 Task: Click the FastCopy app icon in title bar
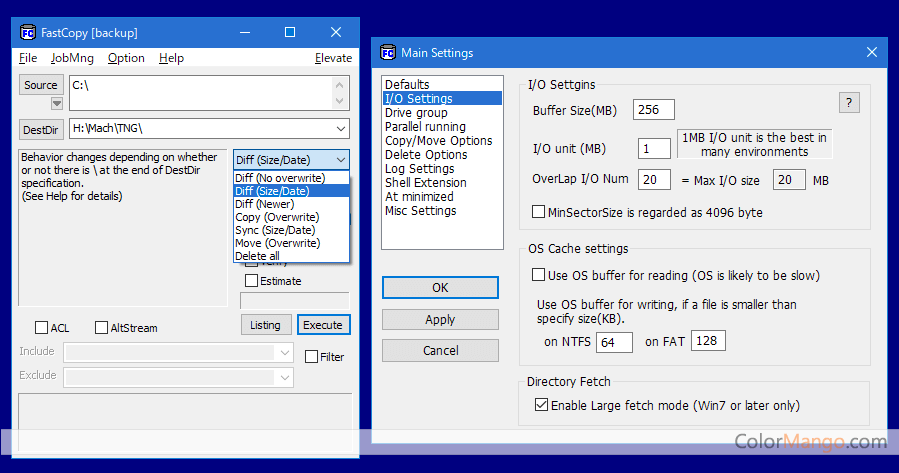pyautogui.click(x=28, y=33)
